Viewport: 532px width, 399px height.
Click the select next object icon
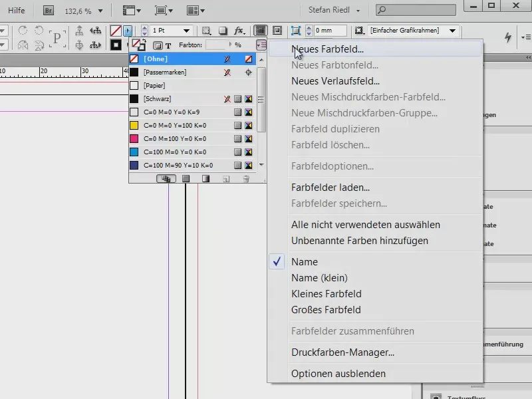(95, 45)
